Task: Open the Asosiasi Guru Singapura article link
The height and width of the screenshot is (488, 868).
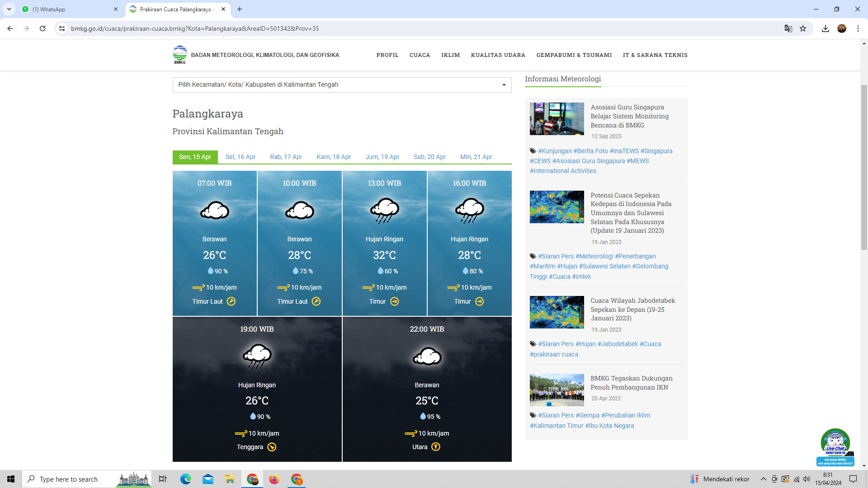Action: click(x=630, y=116)
